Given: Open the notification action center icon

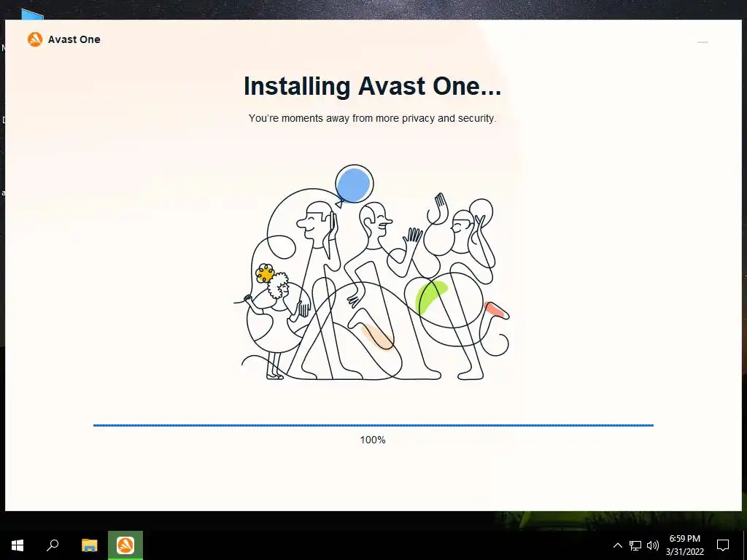Looking at the screenshot, I should (723, 545).
